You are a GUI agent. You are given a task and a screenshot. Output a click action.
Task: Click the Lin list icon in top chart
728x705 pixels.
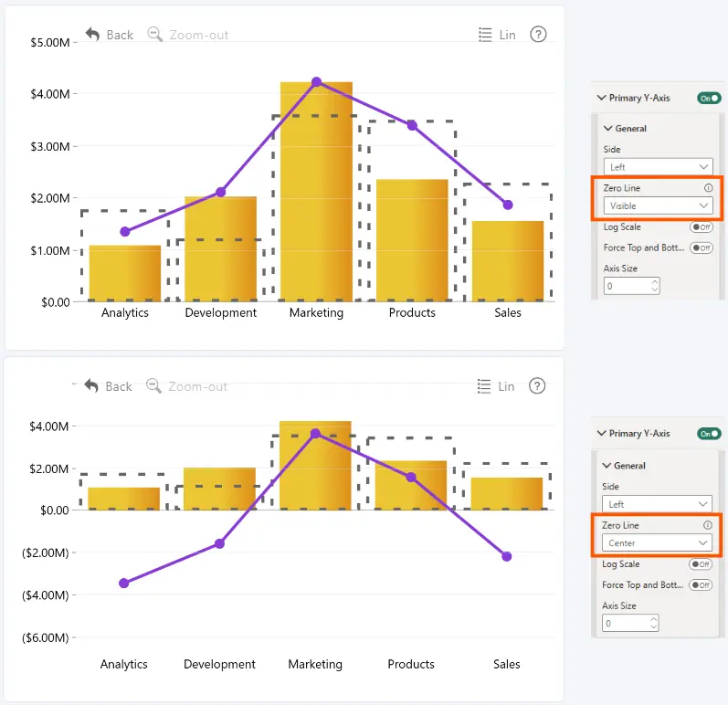(485, 35)
